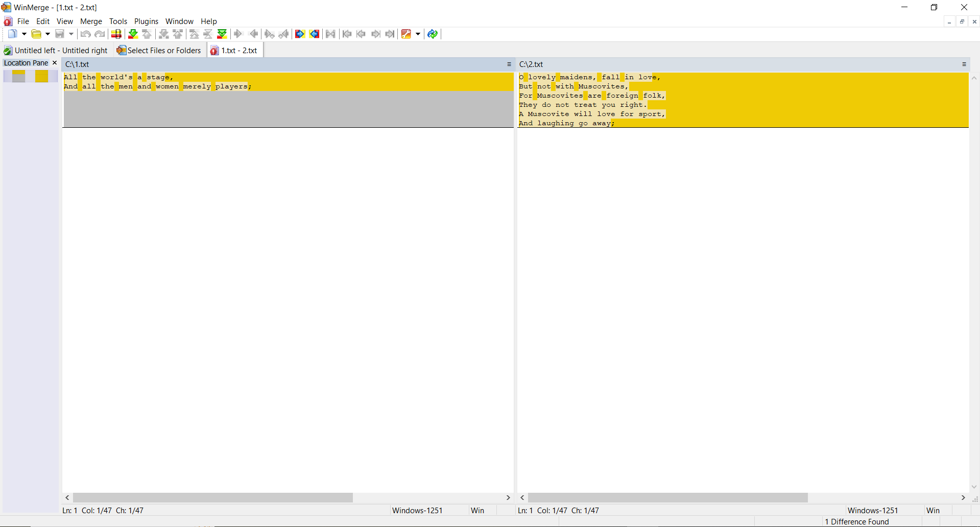
Task: Open the C:\2.txt pane header menu button
Action: 964,64
